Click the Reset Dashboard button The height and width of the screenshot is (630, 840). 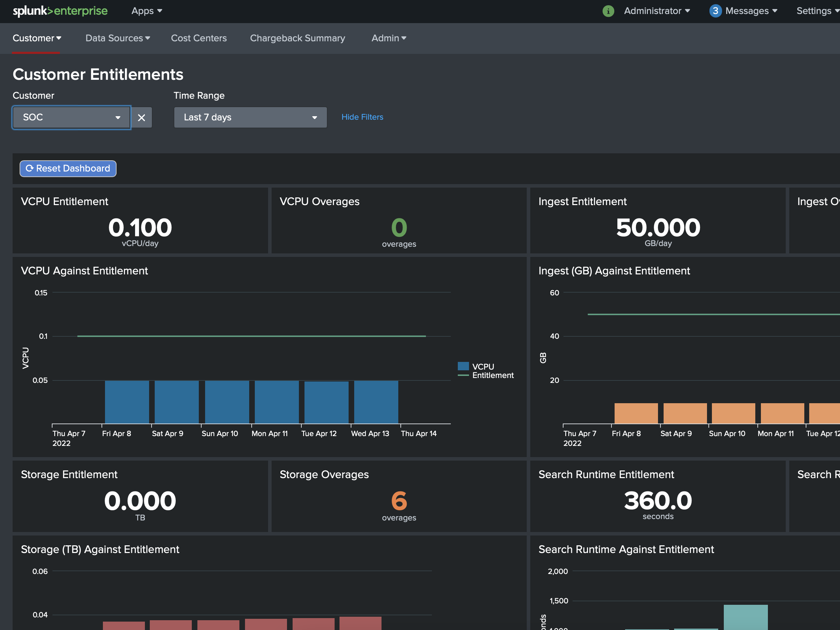(x=68, y=169)
